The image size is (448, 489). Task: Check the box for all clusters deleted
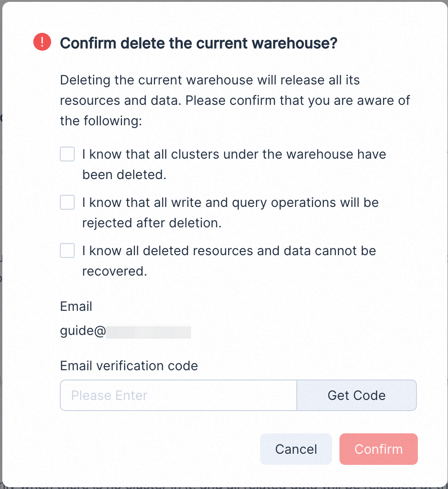67,154
